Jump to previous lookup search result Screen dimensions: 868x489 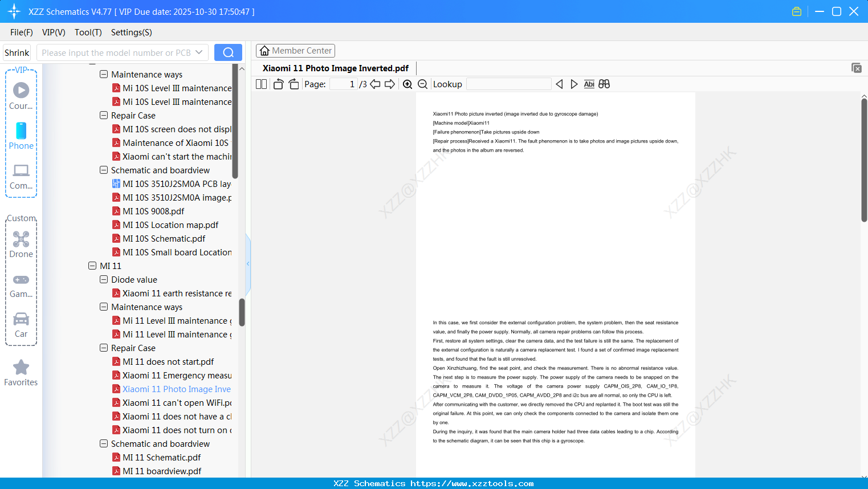click(x=559, y=84)
